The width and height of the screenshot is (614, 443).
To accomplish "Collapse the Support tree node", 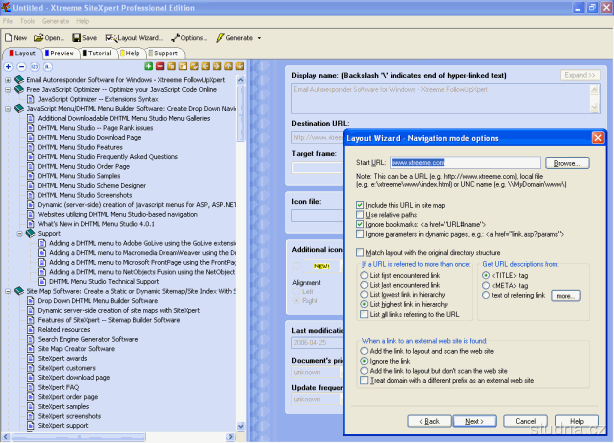I will 19,233.
